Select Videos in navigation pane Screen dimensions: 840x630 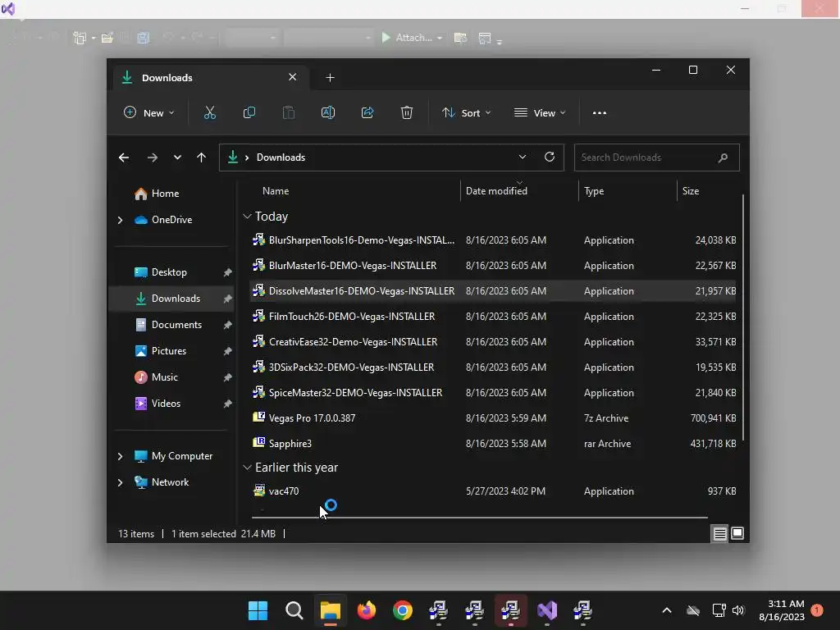point(171,404)
